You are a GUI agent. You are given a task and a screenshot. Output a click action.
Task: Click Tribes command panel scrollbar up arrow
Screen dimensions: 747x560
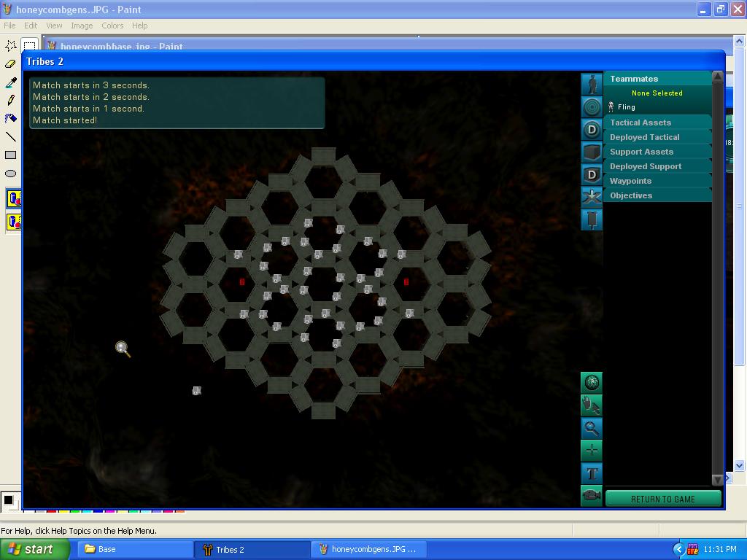click(x=718, y=77)
